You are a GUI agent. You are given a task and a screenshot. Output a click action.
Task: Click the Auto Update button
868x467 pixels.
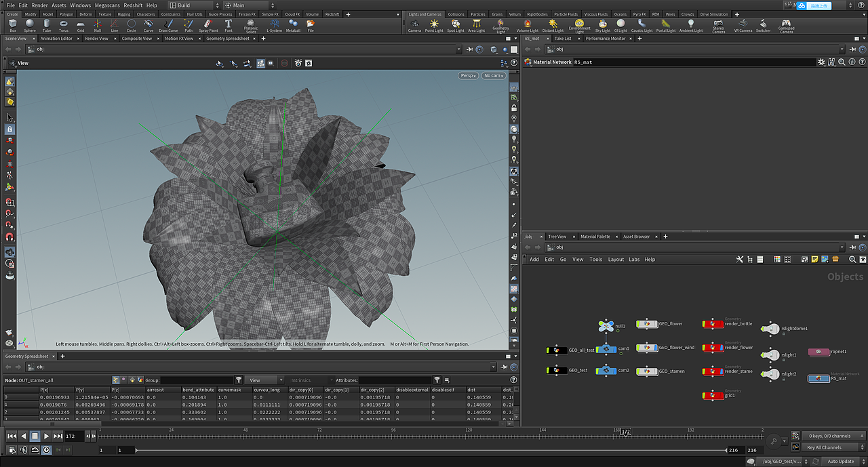840,462
